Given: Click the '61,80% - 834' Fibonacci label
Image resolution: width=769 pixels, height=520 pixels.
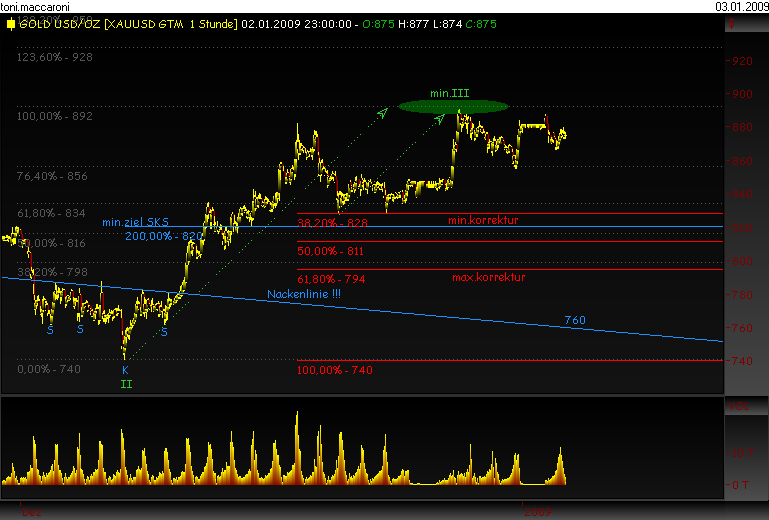Looking at the screenshot, I should [x=51, y=213].
